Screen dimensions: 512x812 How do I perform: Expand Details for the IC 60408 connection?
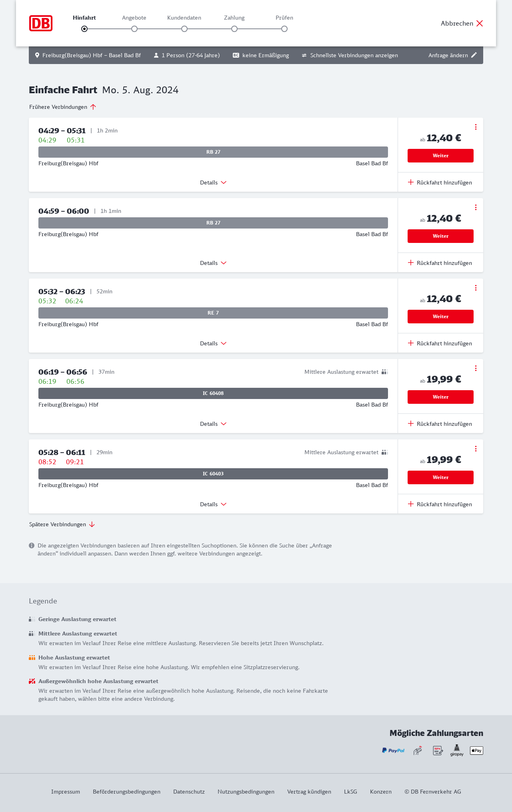[213, 424]
